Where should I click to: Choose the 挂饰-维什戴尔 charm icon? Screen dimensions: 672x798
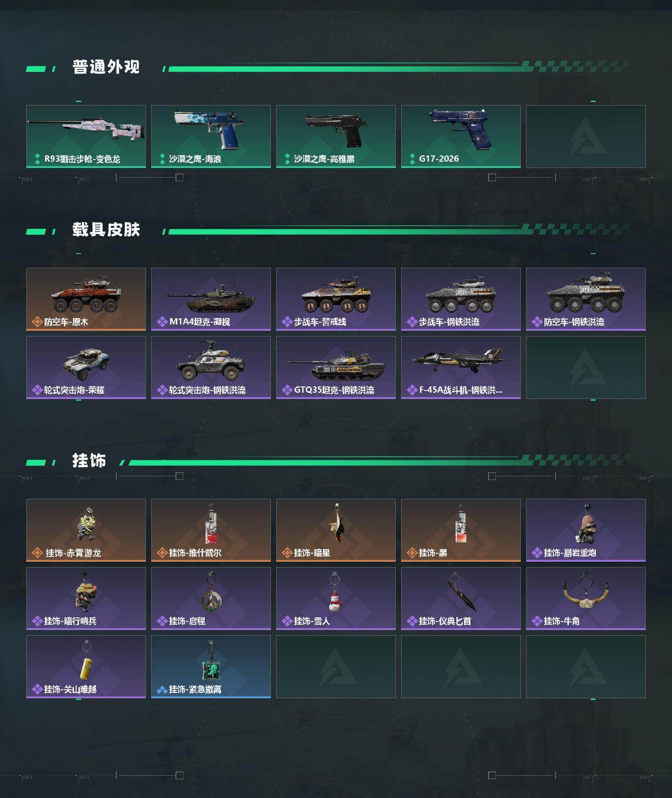point(211,523)
